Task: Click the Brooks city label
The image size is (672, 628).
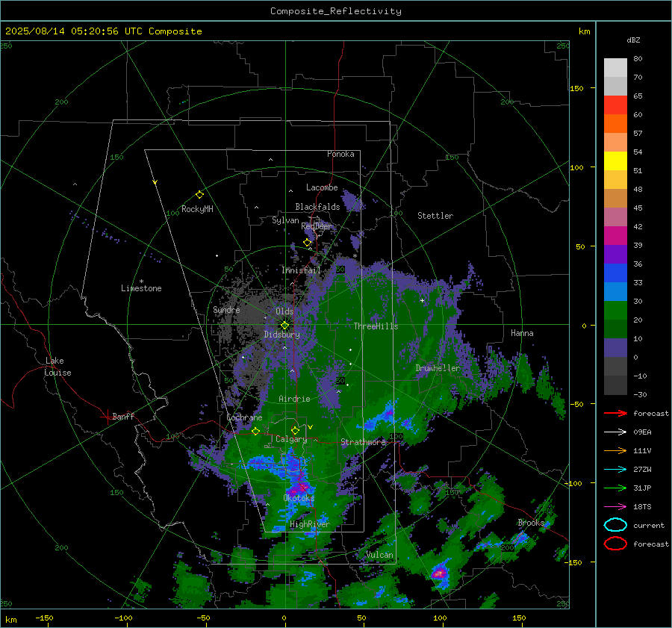Action: (x=531, y=523)
